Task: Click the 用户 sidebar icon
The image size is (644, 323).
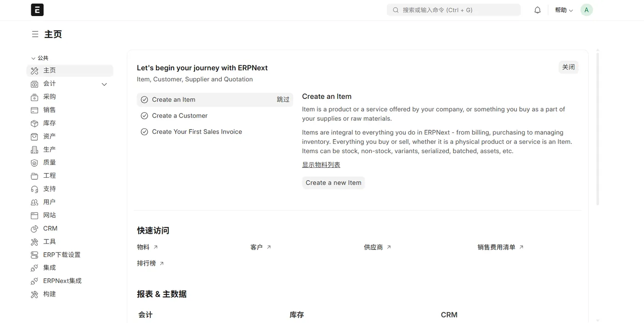Action: coord(34,202)
